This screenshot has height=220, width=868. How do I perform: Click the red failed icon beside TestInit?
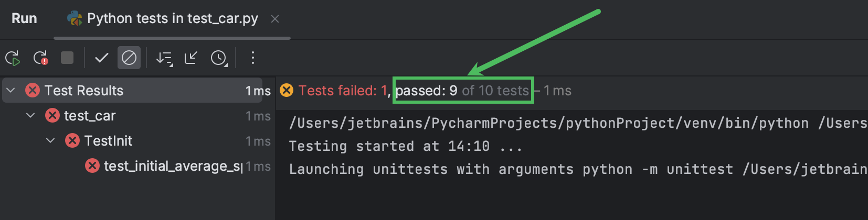[72, 140]
